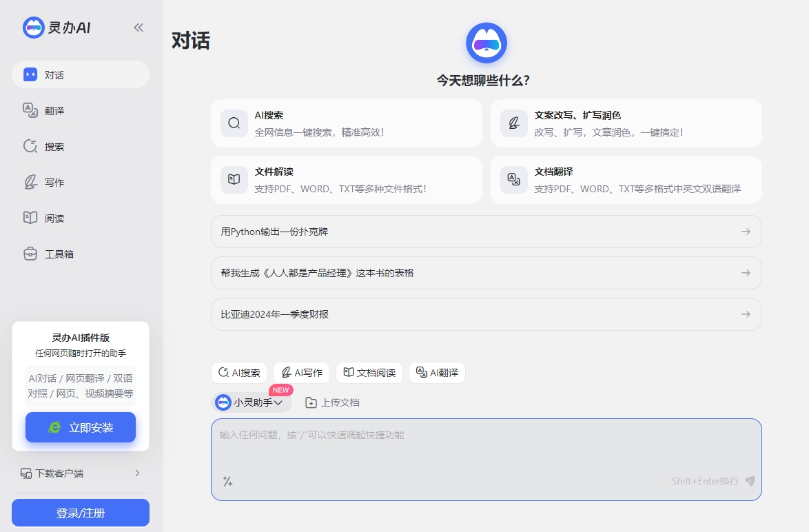Switch to the 对话 tab

(53, 74)
